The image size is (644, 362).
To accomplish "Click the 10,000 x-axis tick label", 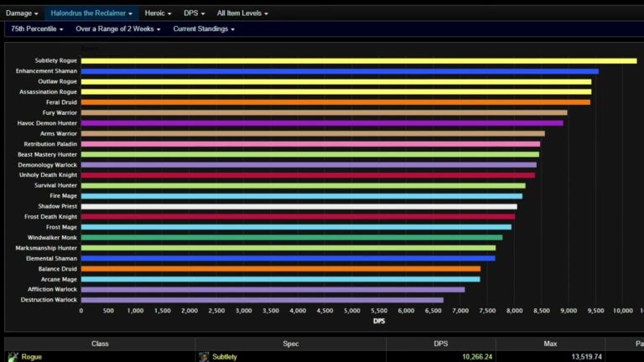I will [x=623, y=311].
